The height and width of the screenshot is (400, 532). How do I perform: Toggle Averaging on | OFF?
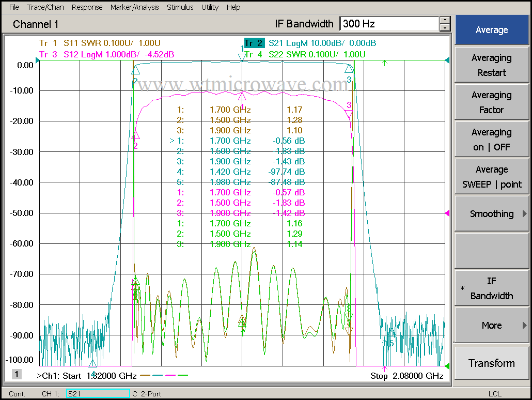tap(491, 139)
